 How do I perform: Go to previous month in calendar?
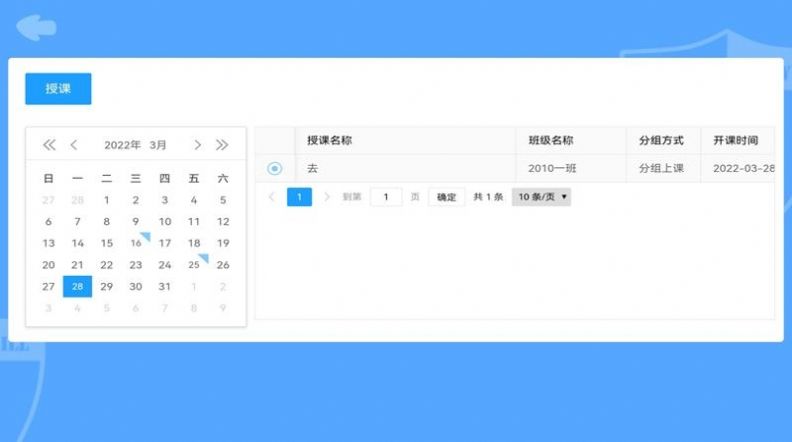(74, 145)
